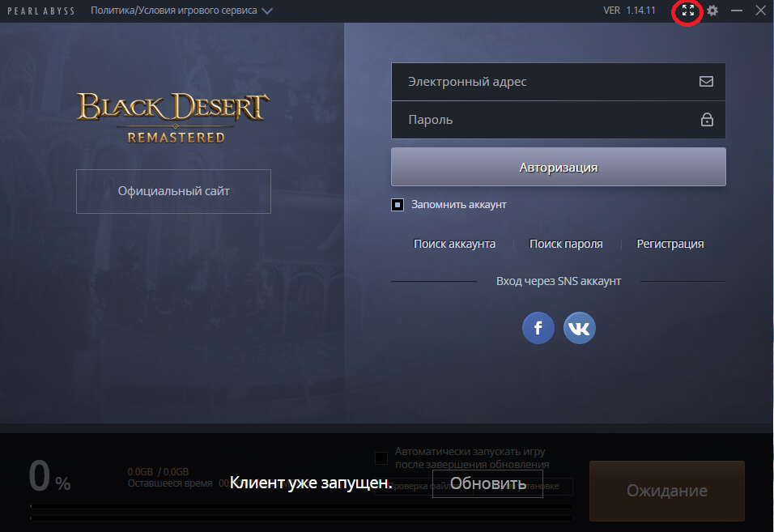
Task: Open launcher settings gear
Action: [x=712, y=11]
